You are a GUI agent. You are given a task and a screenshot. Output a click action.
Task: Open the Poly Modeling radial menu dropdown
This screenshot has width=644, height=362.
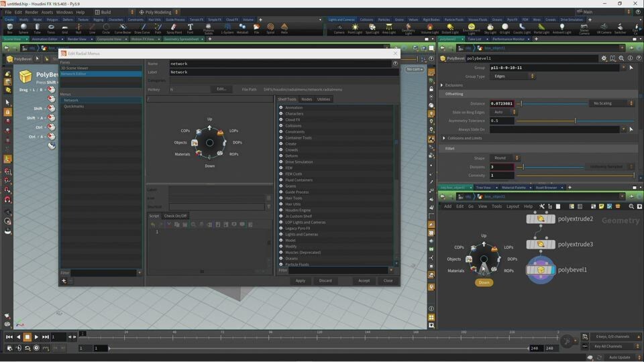click(x=158, y=12)
